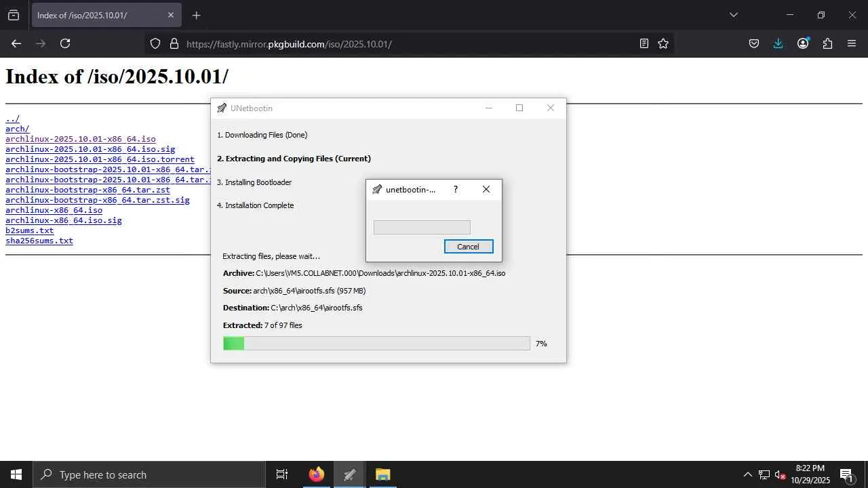This screenshot has height=488, width=868.
Task: Click the forward navigation arrow
Action: click(x=41, y=43)
